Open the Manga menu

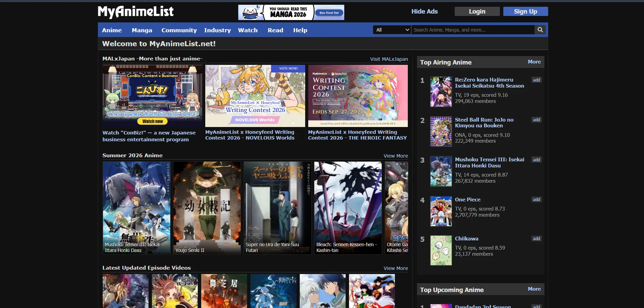142,30
